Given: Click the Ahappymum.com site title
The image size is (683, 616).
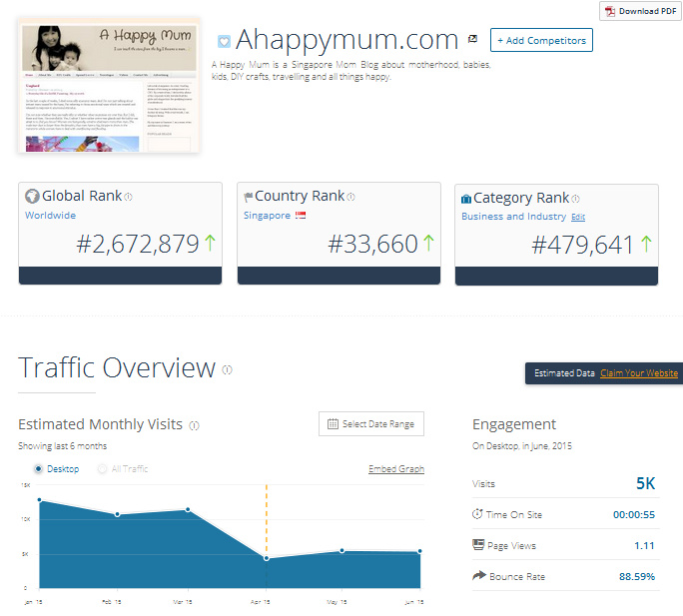Looking at the screenshot, I should 347,40.
